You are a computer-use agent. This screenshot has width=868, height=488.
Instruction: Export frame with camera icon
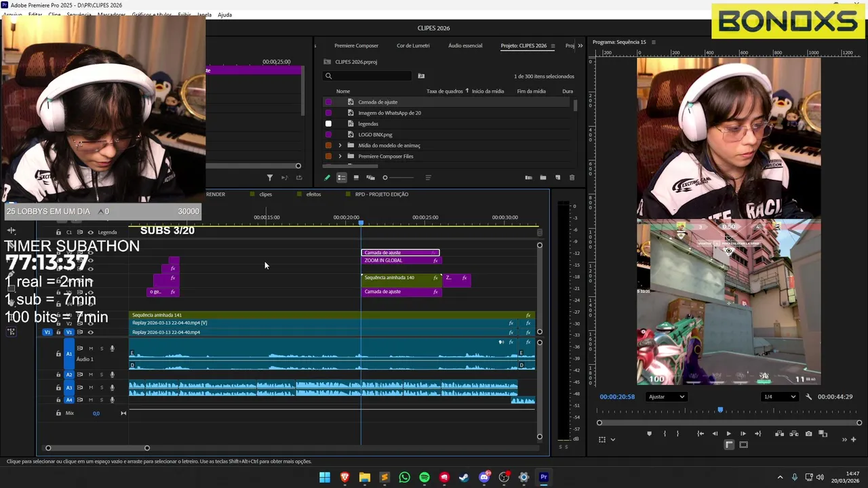[x=808, y=434]
